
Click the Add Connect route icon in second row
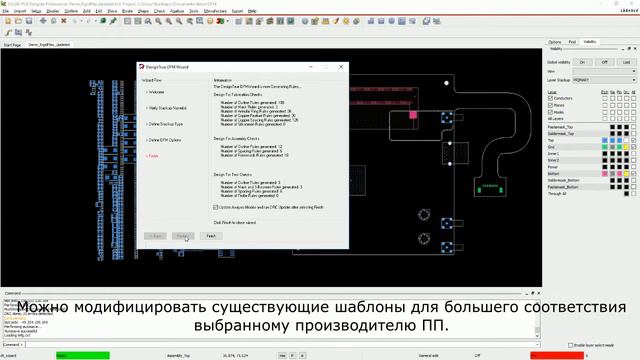[8, 32]
